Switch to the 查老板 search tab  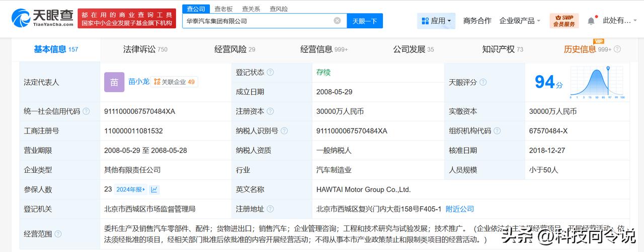point(223,9)
